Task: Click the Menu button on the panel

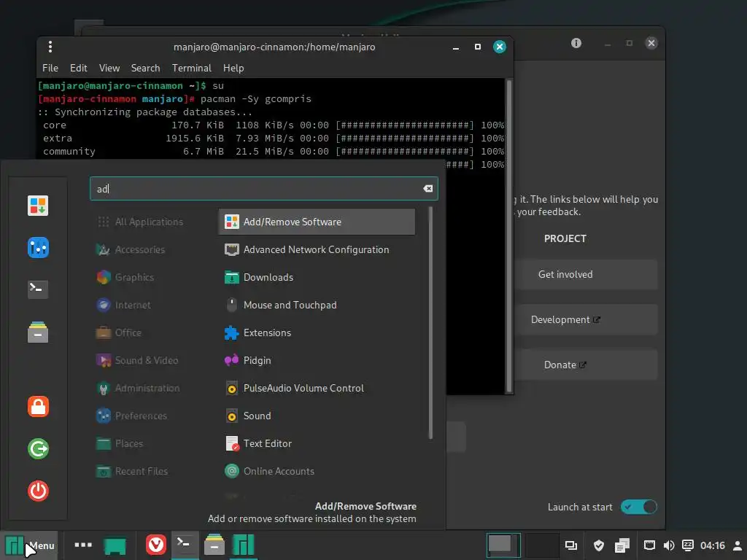Action: [x=29, y=545]
